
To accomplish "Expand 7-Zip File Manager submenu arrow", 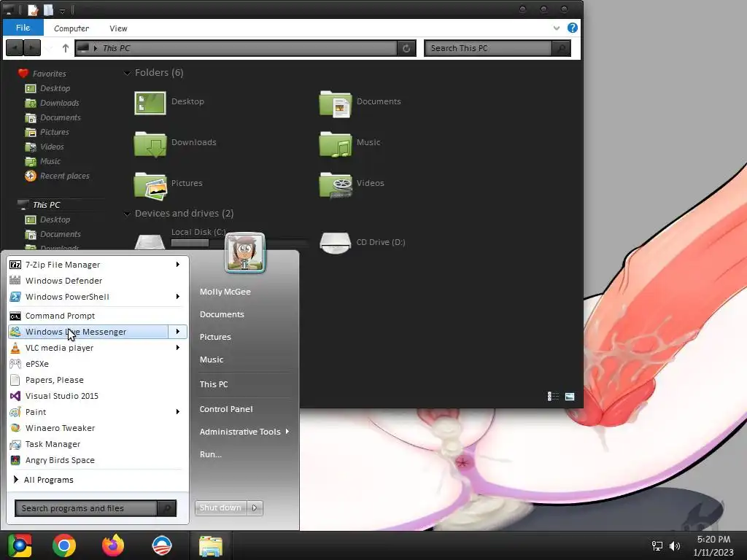I will [x=178, y=265].
